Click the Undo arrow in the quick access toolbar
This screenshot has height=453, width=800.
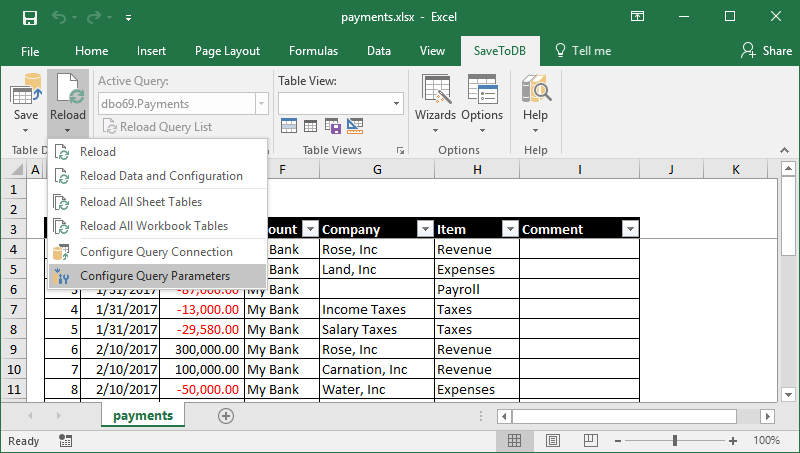tap(59, 18)
